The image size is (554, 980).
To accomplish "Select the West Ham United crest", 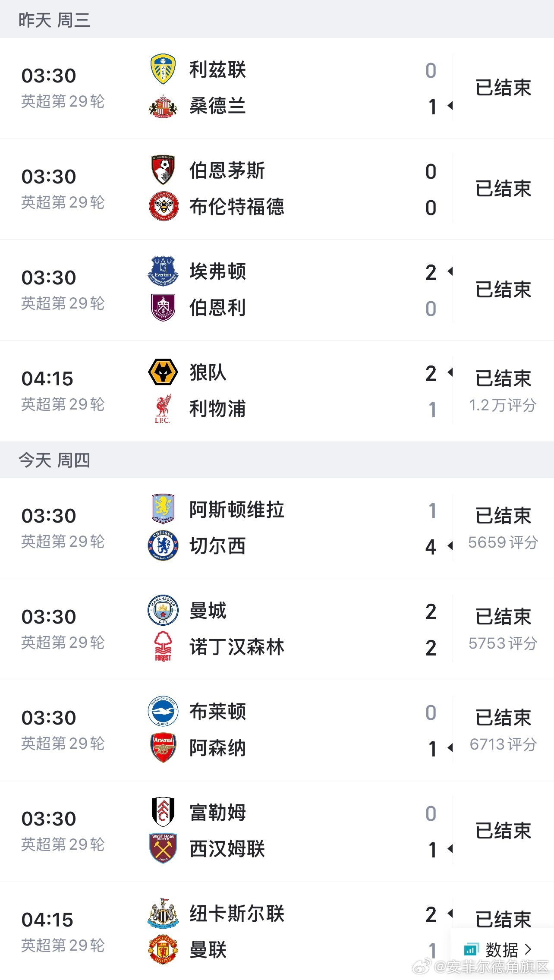I will coord(163,849).
